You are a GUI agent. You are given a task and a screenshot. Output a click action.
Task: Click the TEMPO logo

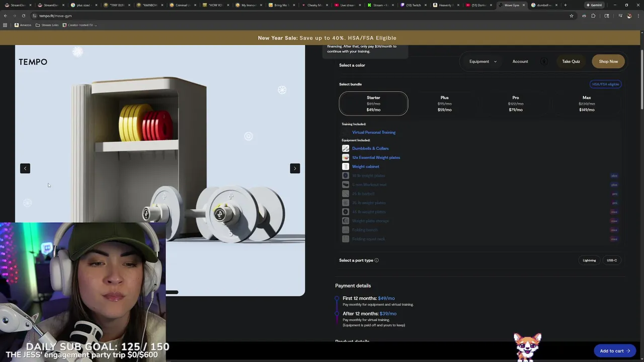(33, 62)
